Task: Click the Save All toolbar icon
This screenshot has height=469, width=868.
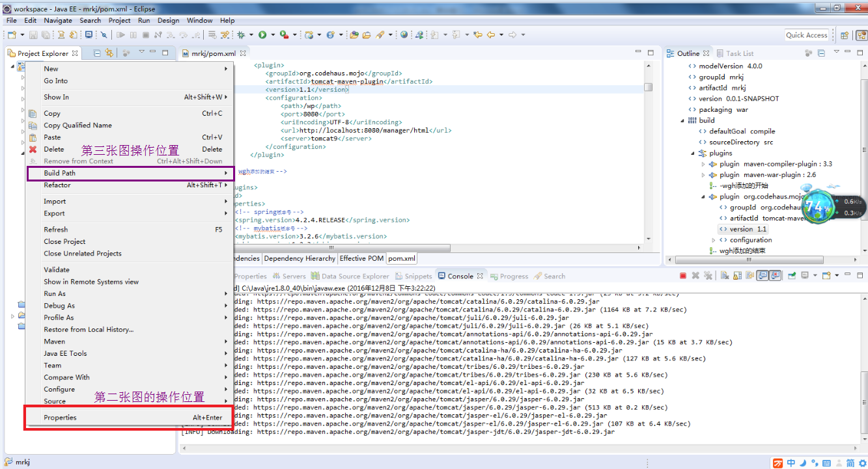Action: pyautogui.click(x=46, y=35)
